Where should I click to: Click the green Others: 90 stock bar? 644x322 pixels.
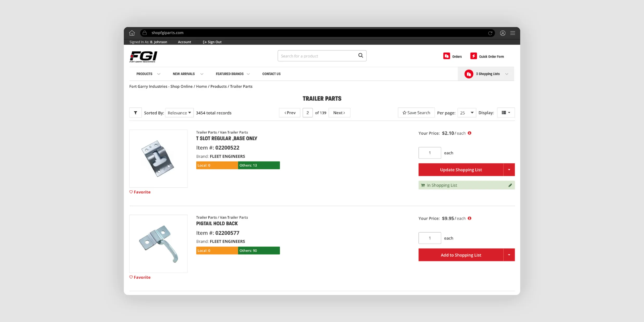[259, 250]
